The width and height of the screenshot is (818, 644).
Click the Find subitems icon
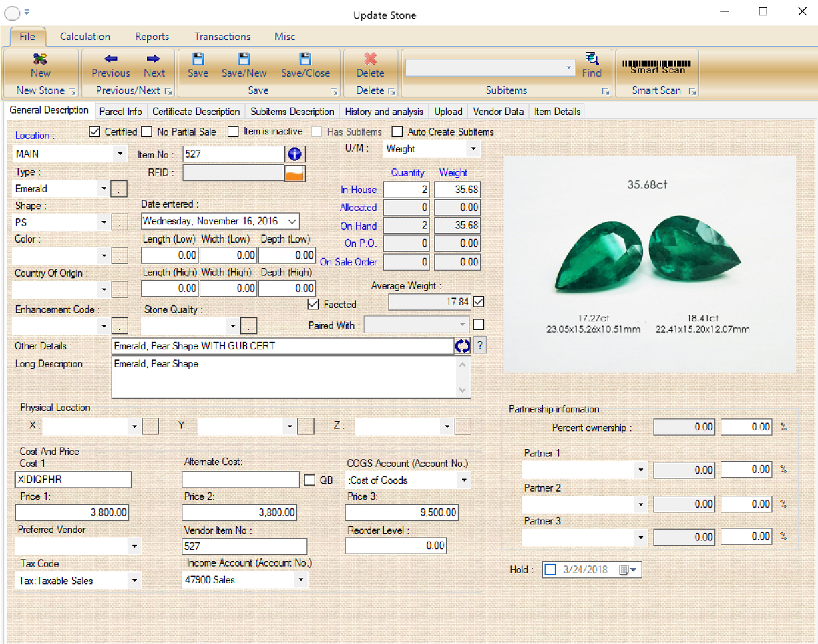592,65
